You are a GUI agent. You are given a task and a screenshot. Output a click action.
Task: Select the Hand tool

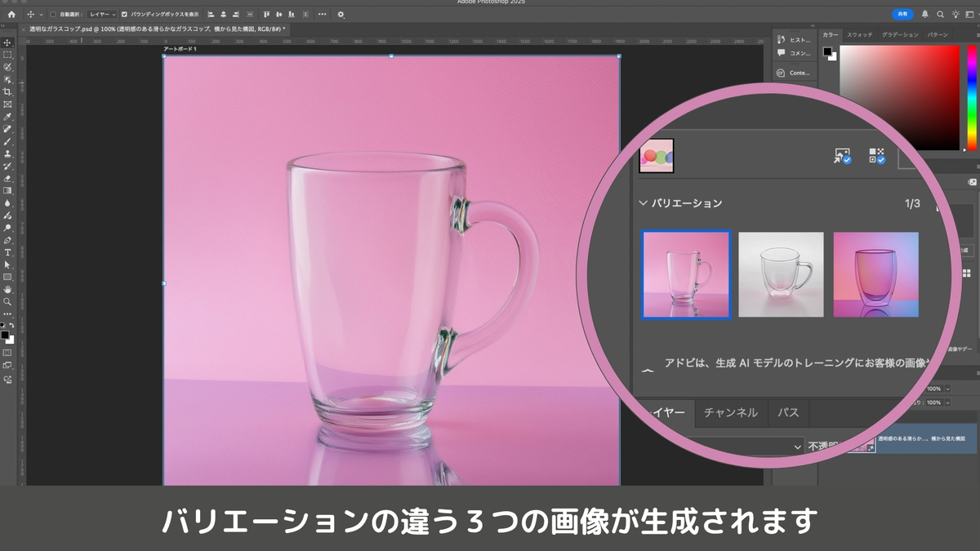[x=7, y=289]
